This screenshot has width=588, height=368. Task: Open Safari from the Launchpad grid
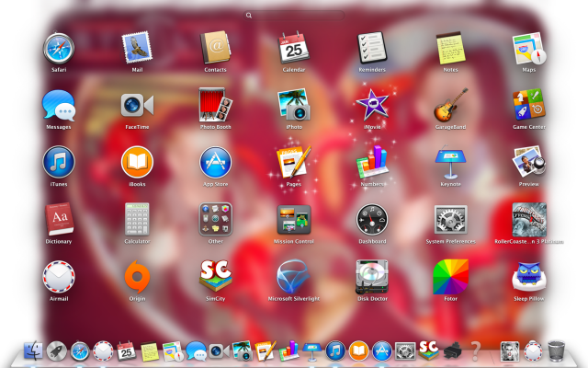click(x=59, y=49)
